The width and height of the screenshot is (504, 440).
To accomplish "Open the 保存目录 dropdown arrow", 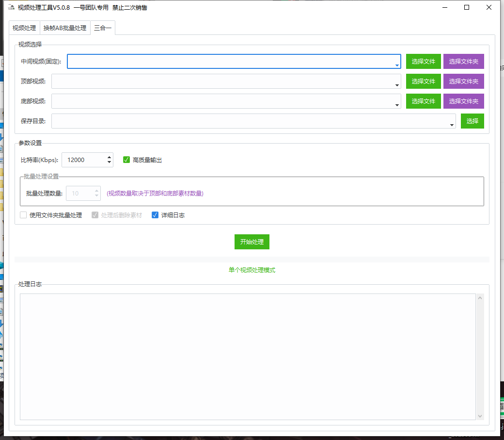I will coord(452,125).
